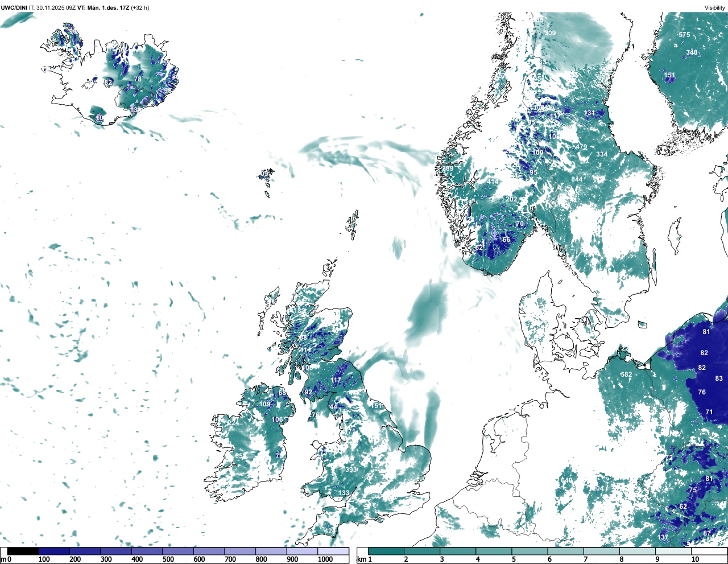This screenshot has width=728, height=564.
Task: Click the "75" value at lower right
Action: 693,490
